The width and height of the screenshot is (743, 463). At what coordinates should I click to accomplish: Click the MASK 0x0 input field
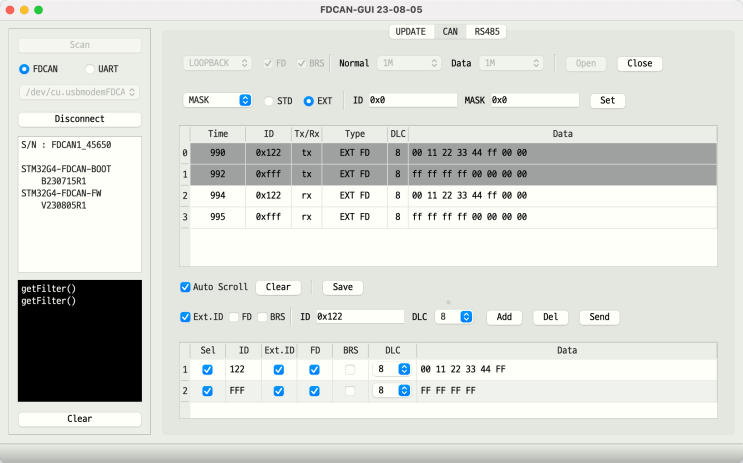click(x=535, y=100)
